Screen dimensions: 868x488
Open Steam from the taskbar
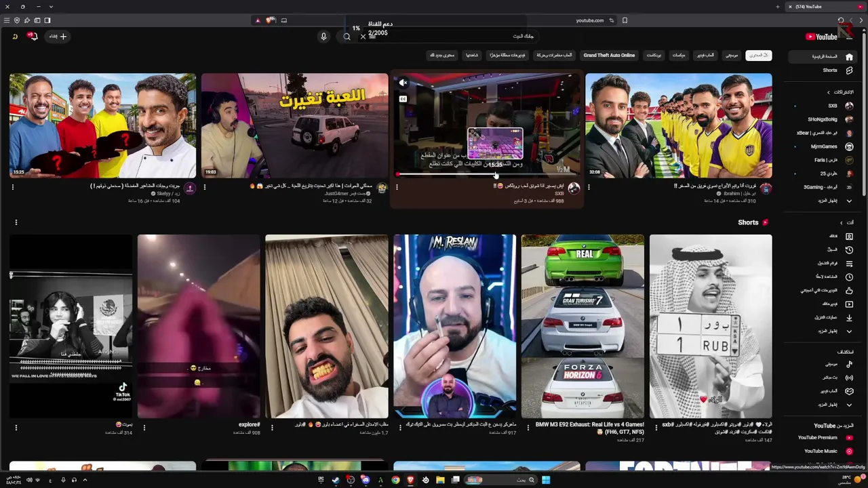(335, 480)
